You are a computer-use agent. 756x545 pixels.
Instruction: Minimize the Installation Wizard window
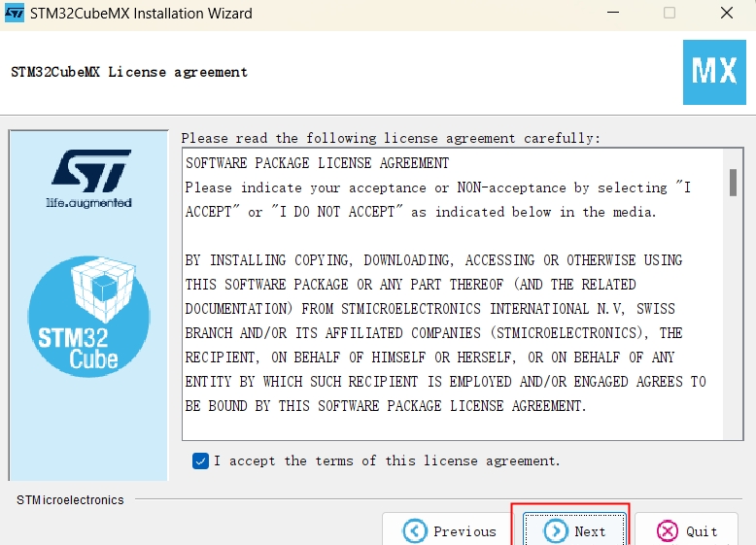point(613,13)
